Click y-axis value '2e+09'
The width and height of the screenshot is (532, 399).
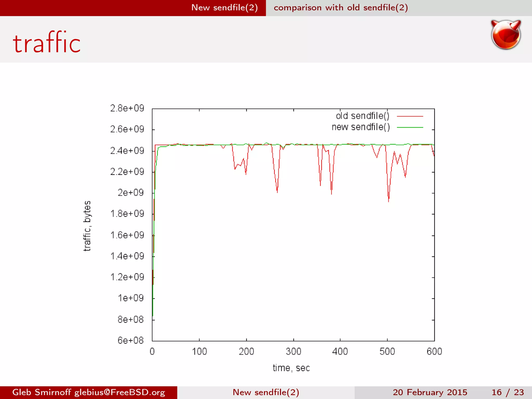tap(131, 193)
